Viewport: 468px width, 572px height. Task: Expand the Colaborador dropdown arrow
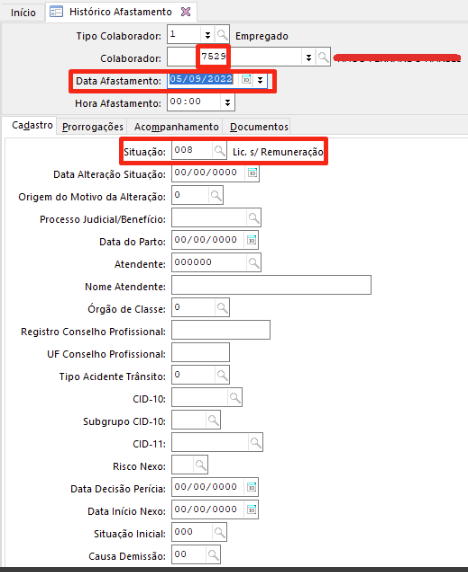point(309,57)
